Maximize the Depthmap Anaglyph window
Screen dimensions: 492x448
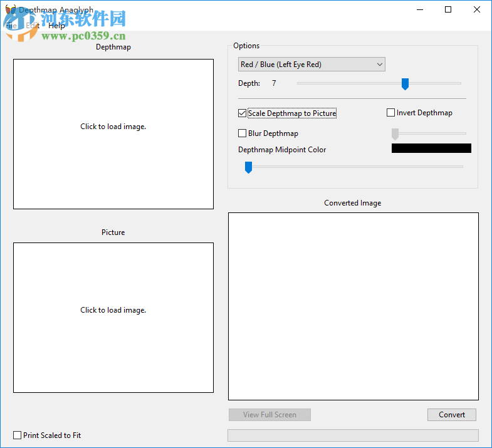(448, 10)
